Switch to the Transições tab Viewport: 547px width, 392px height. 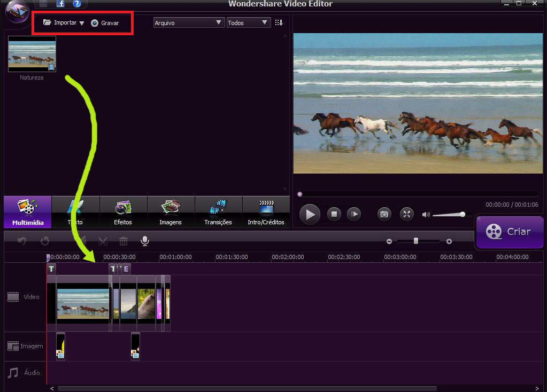tap(218, 211)
